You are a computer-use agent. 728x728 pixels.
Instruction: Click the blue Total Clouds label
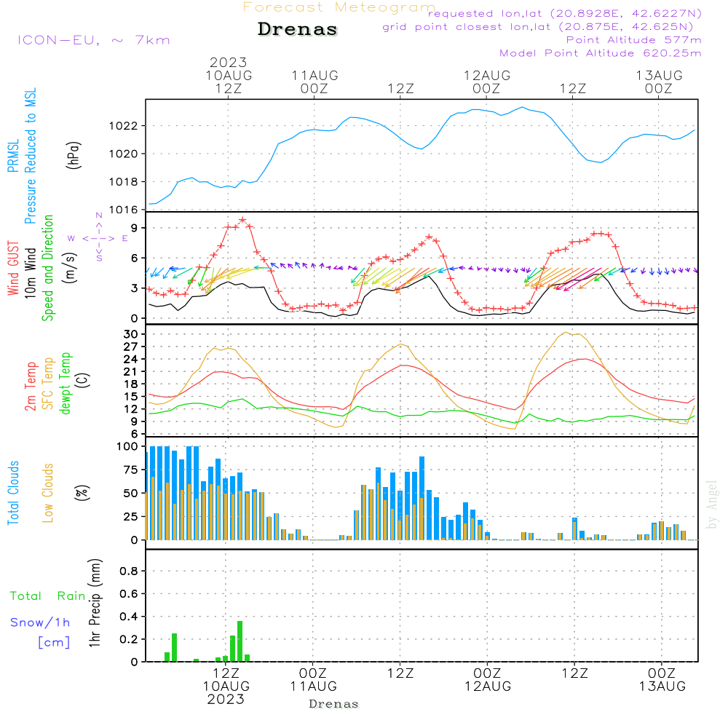click(x=13, y=493)
